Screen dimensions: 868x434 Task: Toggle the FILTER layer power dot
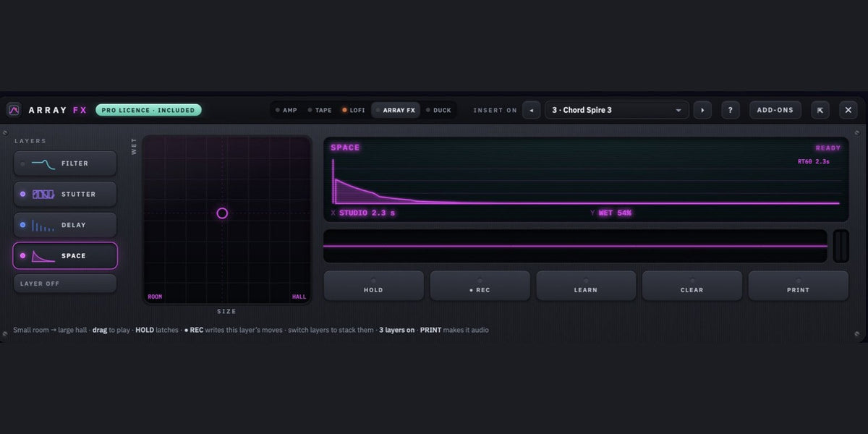[x=22, y=163]
